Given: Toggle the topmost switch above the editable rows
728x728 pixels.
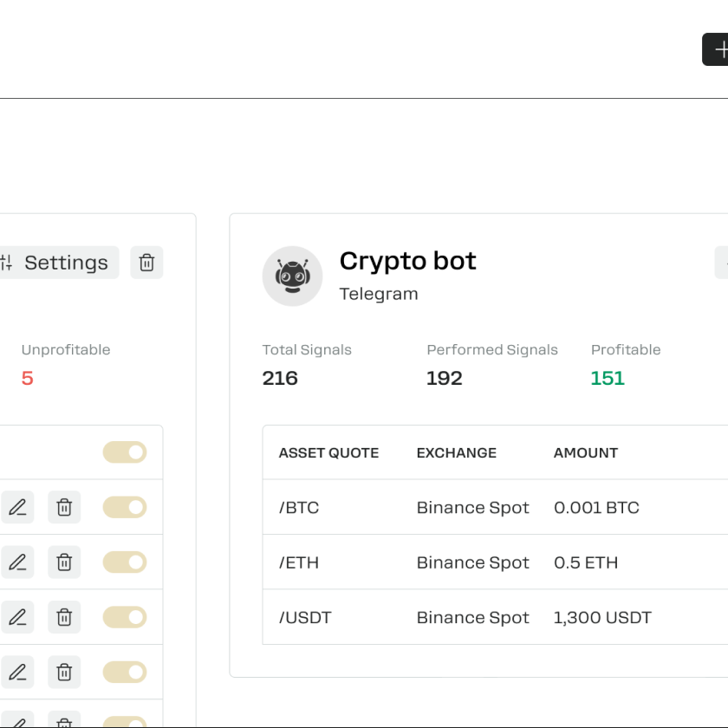Looking at the screenshot, I should (x=125, y=452).
